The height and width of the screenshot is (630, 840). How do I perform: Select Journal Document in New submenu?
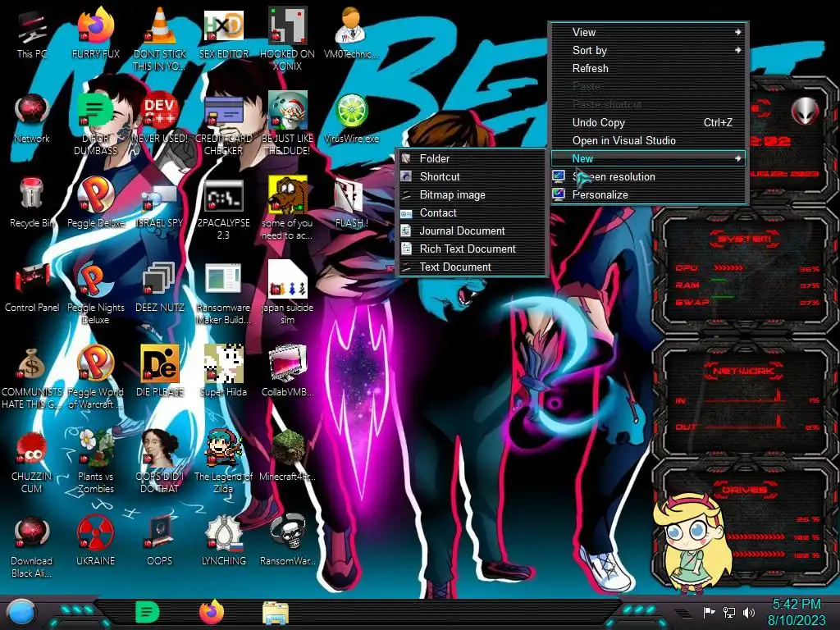(x=472, y=231)
